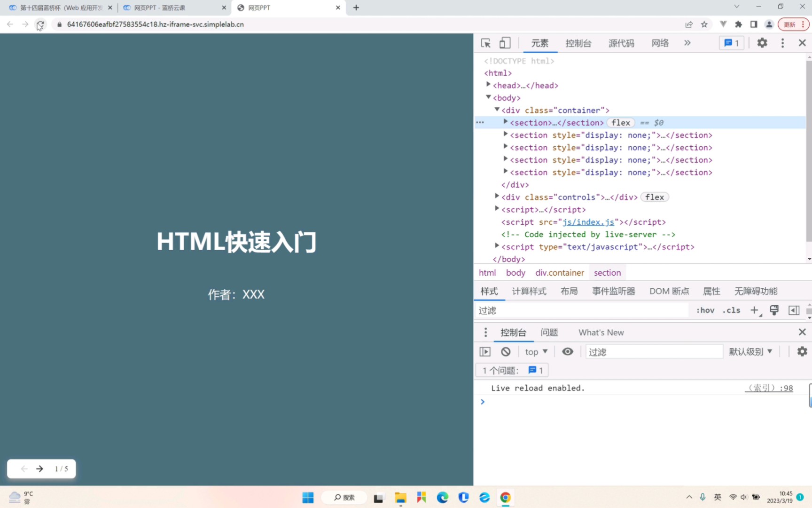Expand the script type text/javascript node

(497, 246)
